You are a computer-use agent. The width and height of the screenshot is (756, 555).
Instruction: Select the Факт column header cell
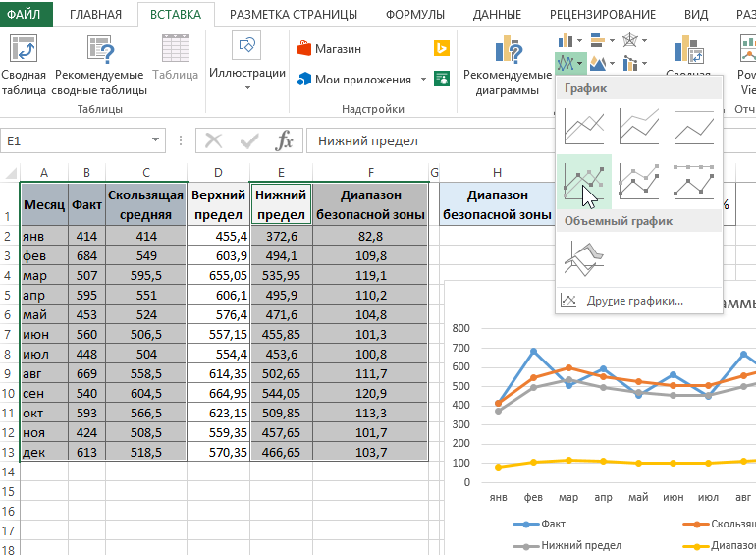pyautogui.click(x=87, y=205)
